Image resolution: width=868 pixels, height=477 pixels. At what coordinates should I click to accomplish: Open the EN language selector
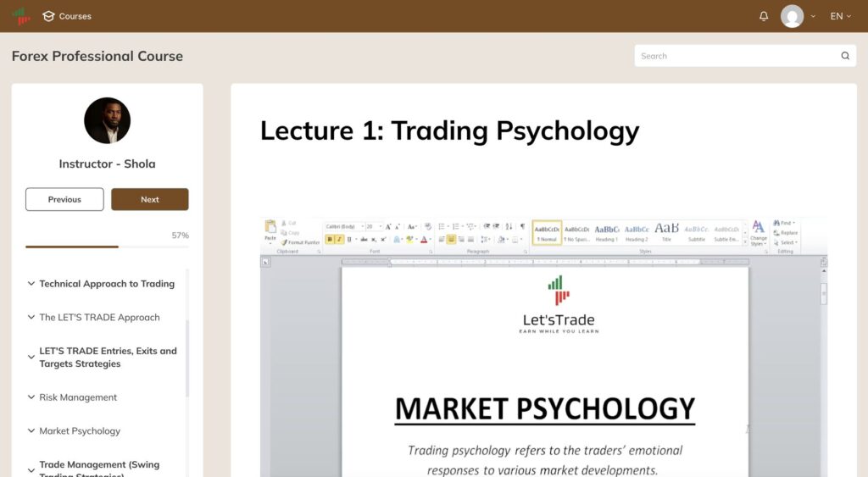(x=840, y=16)
